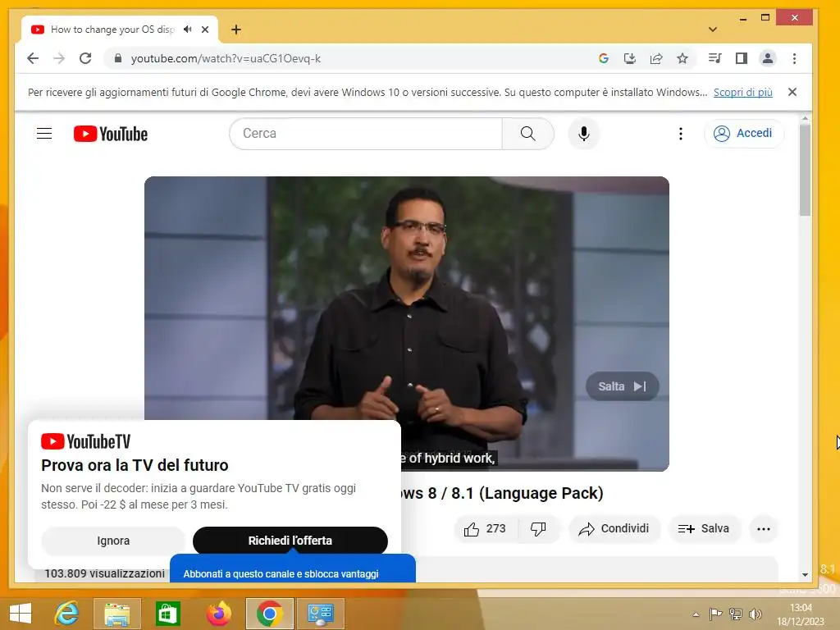This screenshot has height=630, width=840.
Task: Open YouTube settings three-dot menu
Action: pos(681,134)
